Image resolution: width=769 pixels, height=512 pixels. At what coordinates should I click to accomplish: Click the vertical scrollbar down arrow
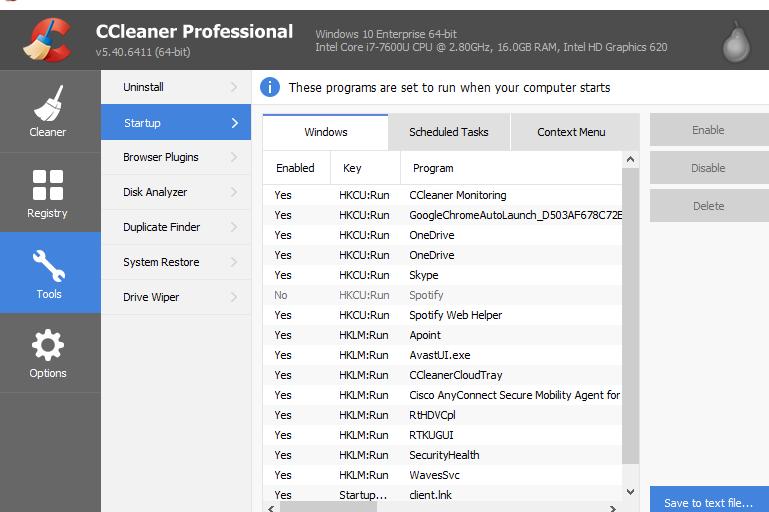point(630,492)
